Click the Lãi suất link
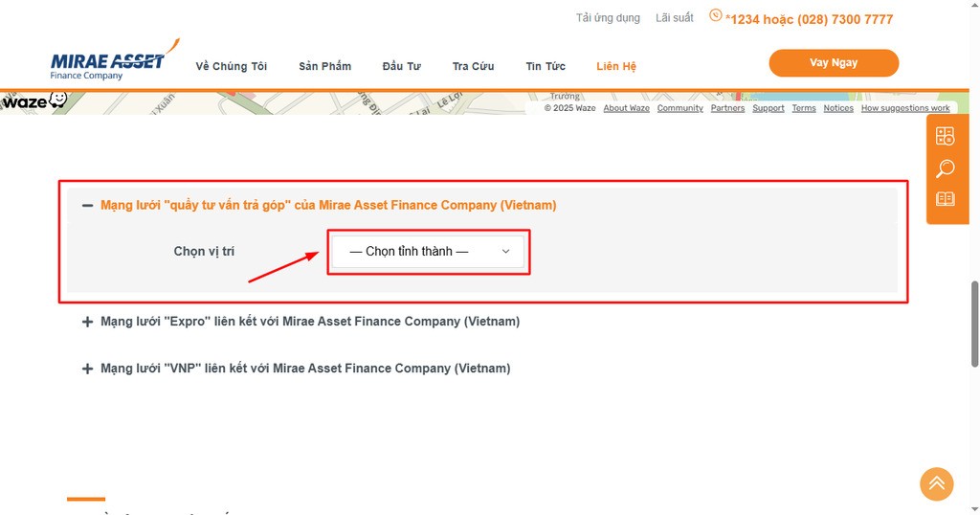 click(675, 18)
